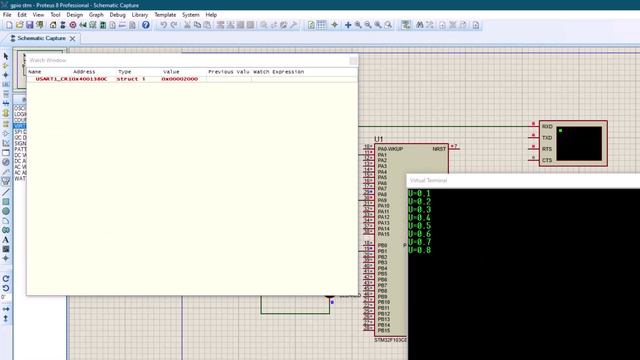Click the New Project toolbar icon

[x=9, y=25]
